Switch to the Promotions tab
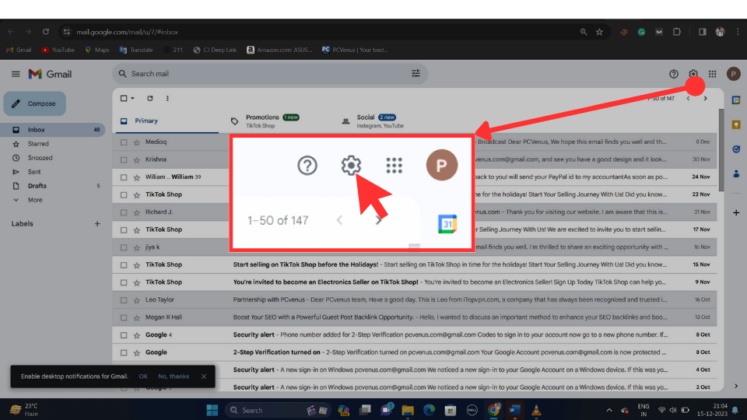This screenshot has height=420, width=747. click(x=272, y=121)
